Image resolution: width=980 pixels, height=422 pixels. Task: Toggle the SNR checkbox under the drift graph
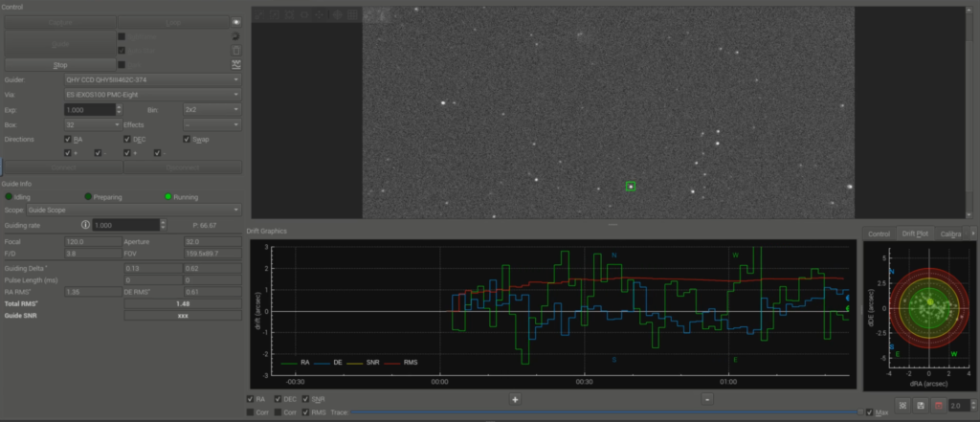305,399
